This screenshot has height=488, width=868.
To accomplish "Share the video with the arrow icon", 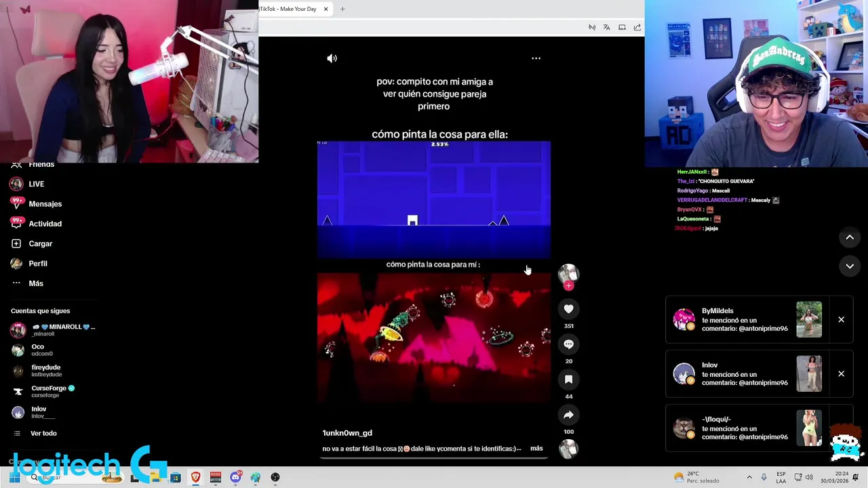I will [568, 415].
